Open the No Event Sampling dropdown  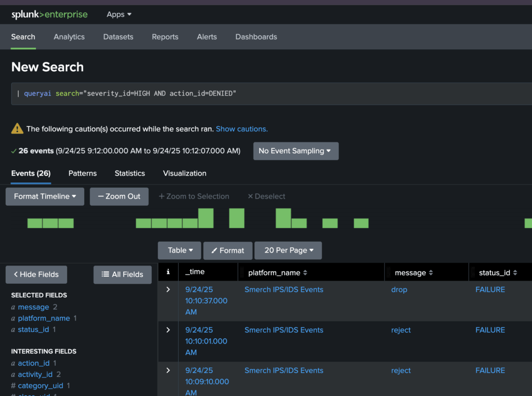point(296,151)
